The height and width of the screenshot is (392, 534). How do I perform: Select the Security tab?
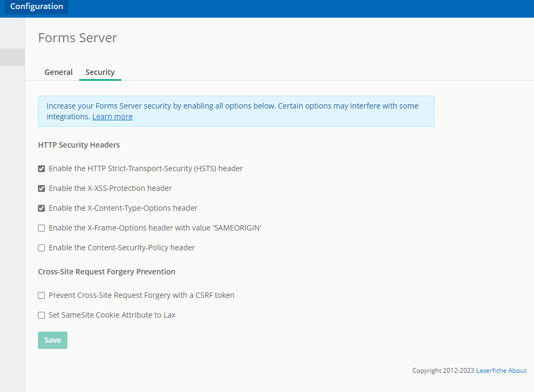pos(100,72)
